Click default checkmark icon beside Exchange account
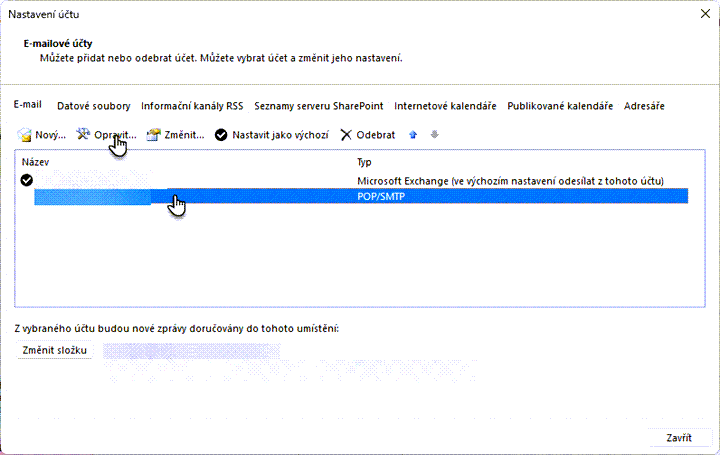 coord(27,180)
